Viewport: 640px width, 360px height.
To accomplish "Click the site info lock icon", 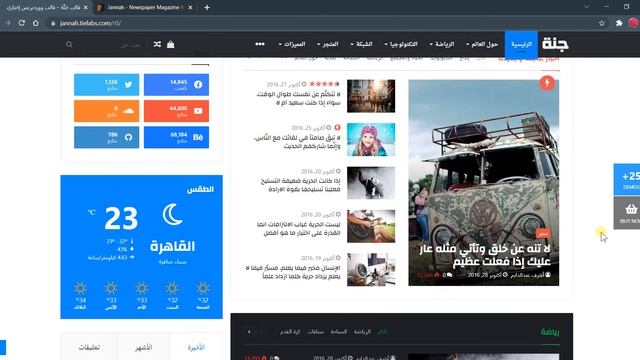I will click(x=53, y=23).
